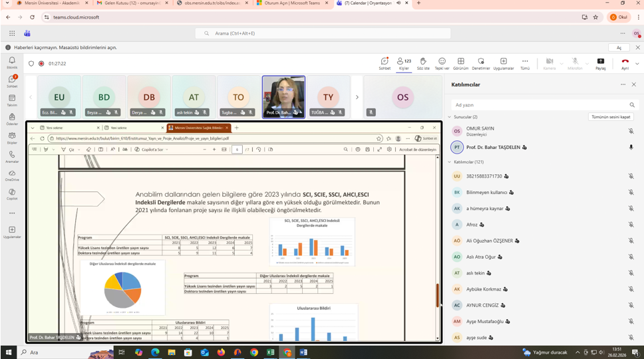Open the Tepki ver reactions menu
This screenshot has width=644, height=359.
point(442,62)
